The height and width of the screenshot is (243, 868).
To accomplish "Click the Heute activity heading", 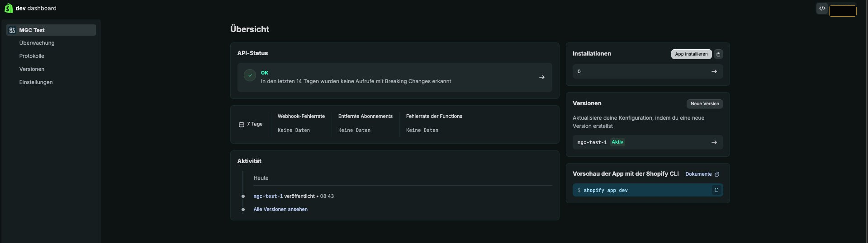I will pyautogui.click(x=261, y=178).
